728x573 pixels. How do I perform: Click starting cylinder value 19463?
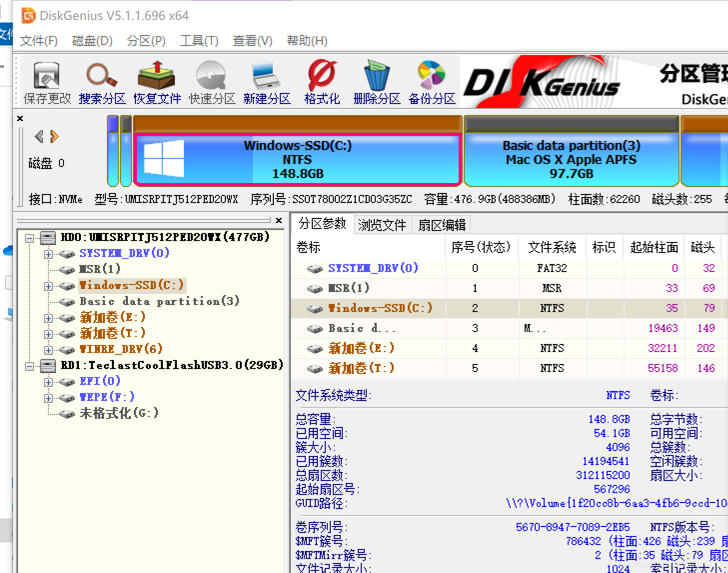click(663, 328)
